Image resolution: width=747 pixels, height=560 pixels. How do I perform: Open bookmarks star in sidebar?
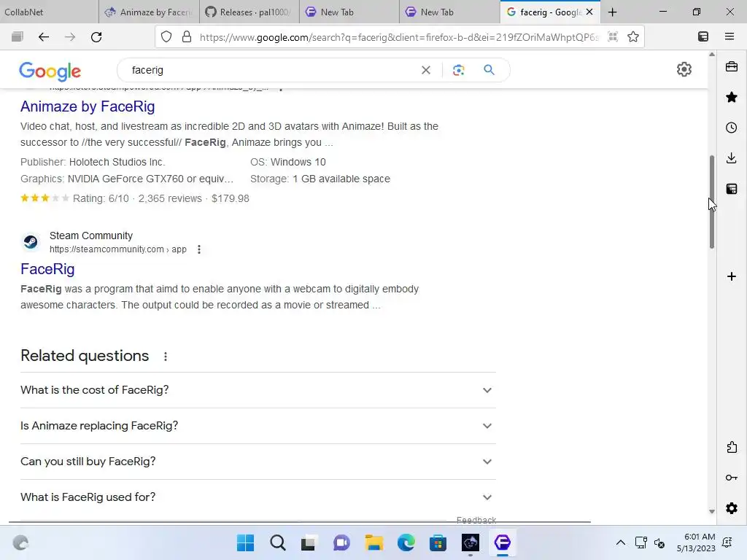click(731, 97)
